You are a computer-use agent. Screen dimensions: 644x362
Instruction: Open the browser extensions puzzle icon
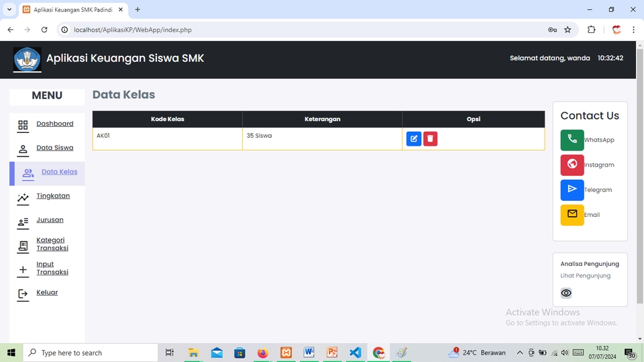[x=591, y=30]
